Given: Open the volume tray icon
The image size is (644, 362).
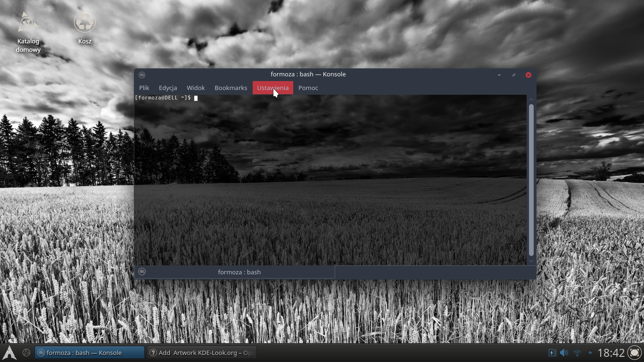Looking at the screenshot, I should [x=564, y=353].
